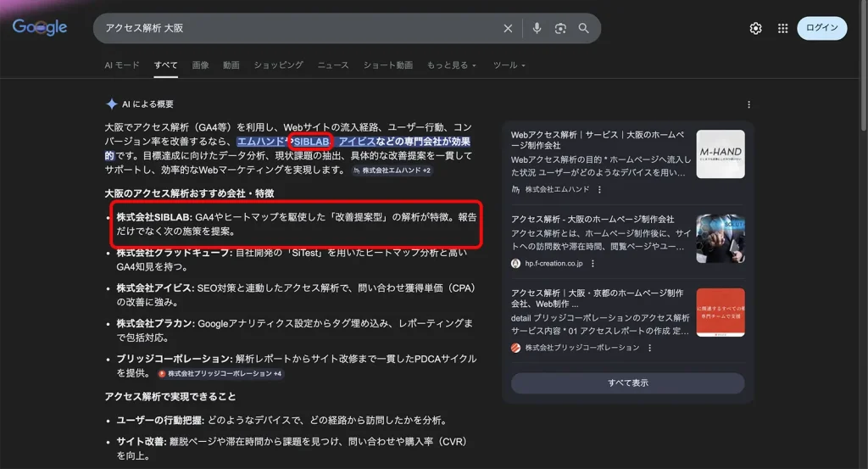Click the 株式会社グラッドキューブ list entry text
Screen dimensions: 868x469
pos(292,260)
